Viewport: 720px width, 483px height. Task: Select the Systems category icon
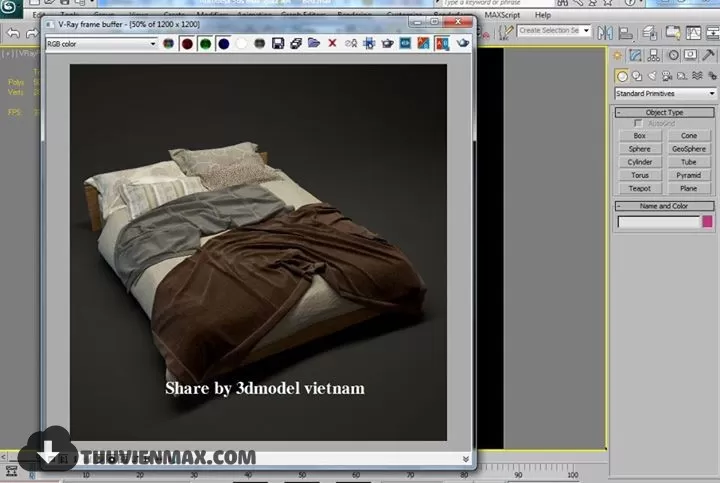712,76
